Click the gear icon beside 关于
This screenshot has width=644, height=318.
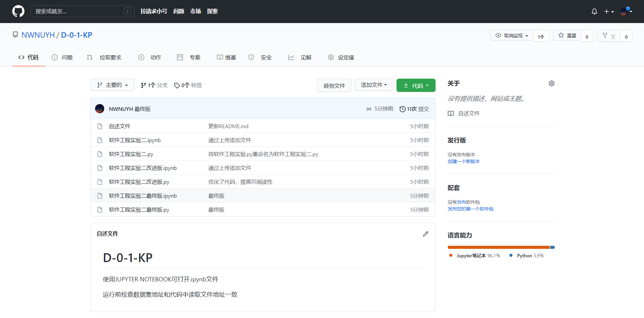tap(551, 83)
